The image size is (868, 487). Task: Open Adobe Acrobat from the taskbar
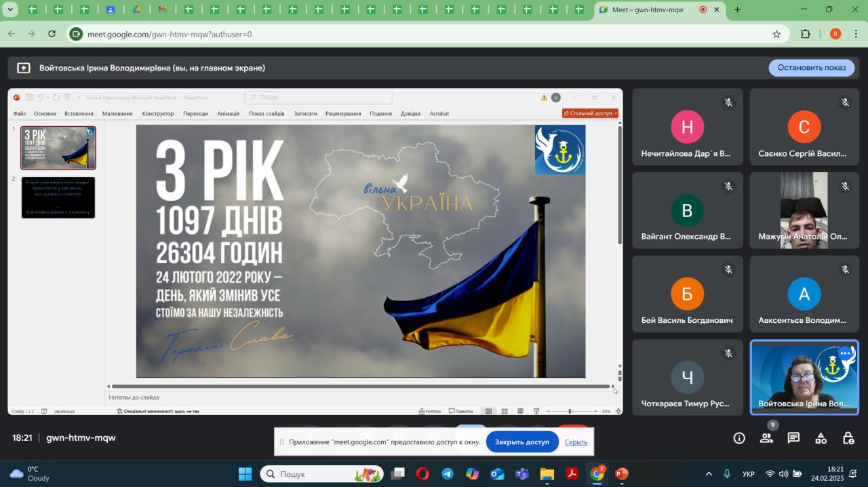[572, 474]
